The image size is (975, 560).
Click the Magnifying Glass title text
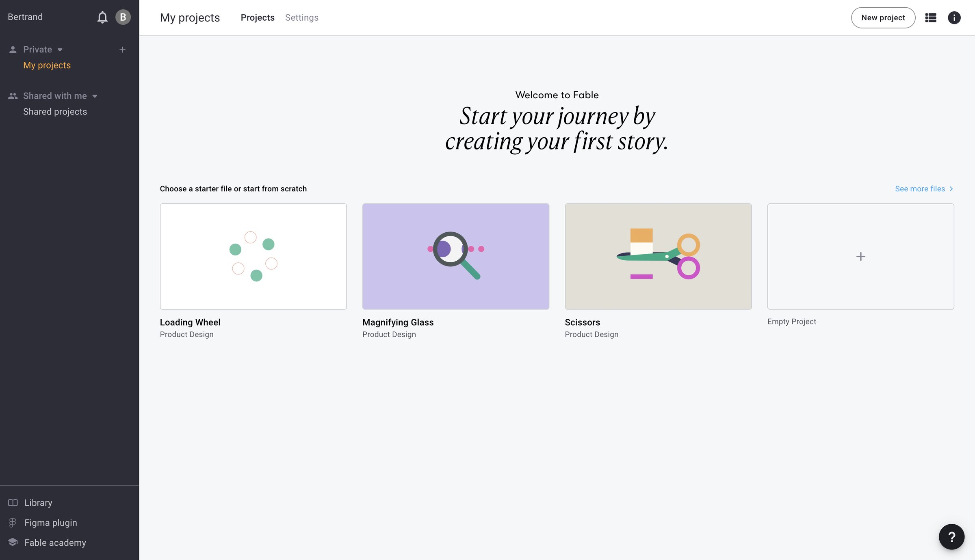[x=398, y=322]
